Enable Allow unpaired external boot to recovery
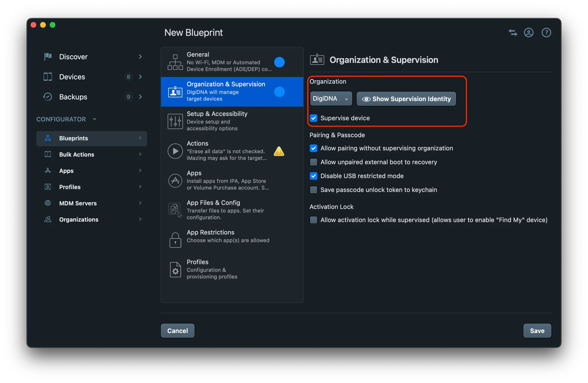The height and width of the screenshot is (383, 588). [x=313, y=162]
